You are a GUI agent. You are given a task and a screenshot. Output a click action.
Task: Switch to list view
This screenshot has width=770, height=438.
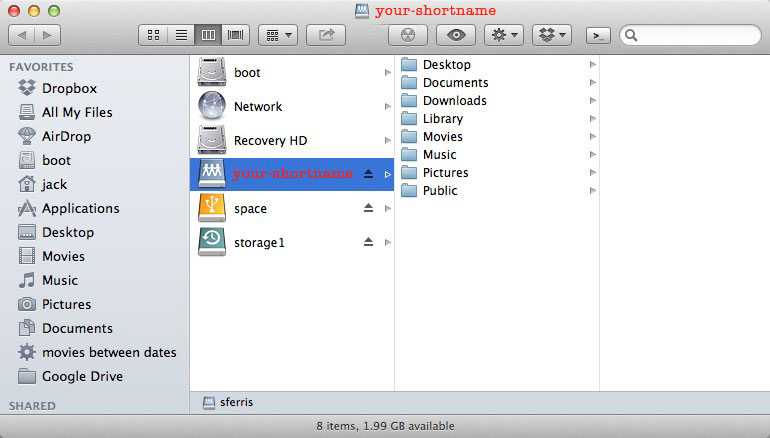[x=181, y=35]
